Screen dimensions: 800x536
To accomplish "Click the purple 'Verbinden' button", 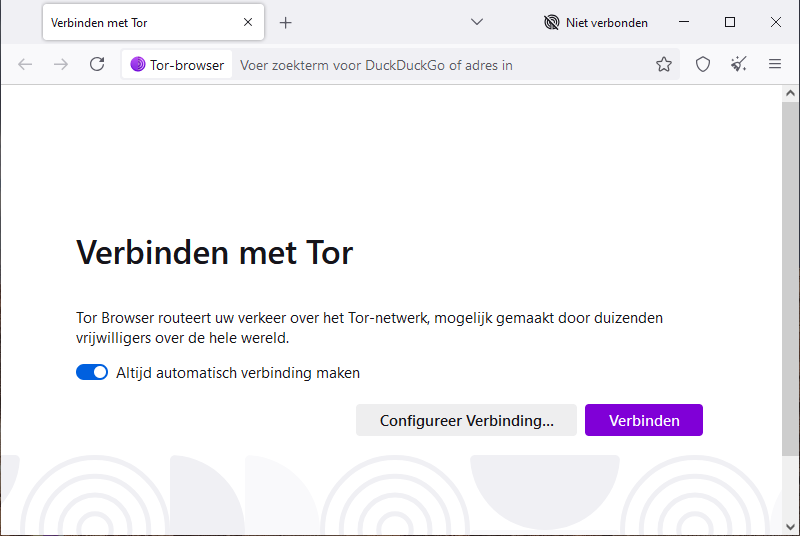I will pyautogui.click(x=643, y=420).
